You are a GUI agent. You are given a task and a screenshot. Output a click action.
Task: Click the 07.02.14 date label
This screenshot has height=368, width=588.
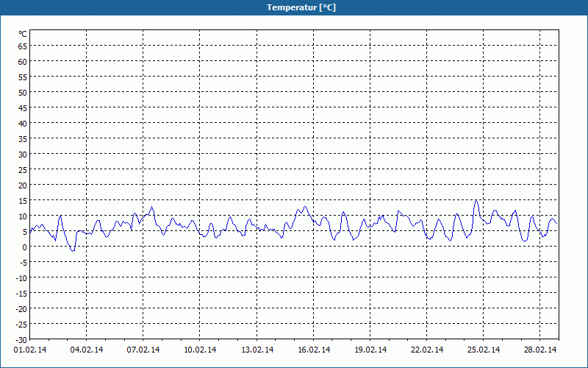point(143,350)
